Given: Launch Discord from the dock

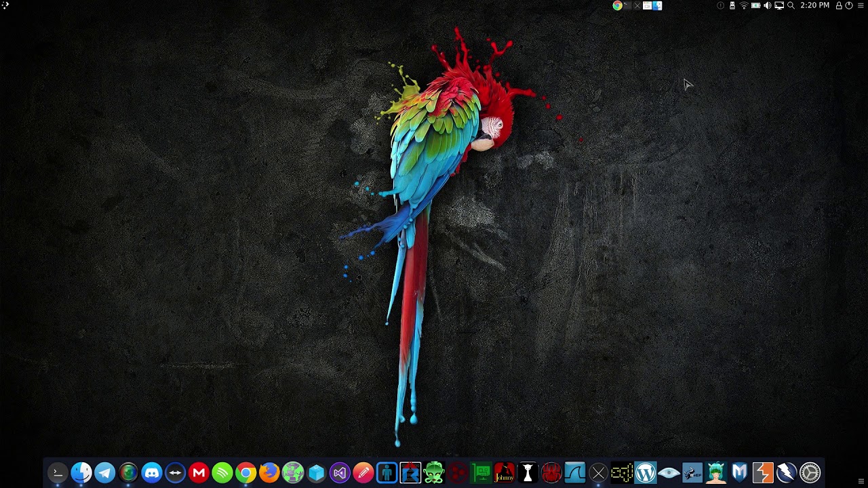Looking at the screenshot, I should pos(152,472).
